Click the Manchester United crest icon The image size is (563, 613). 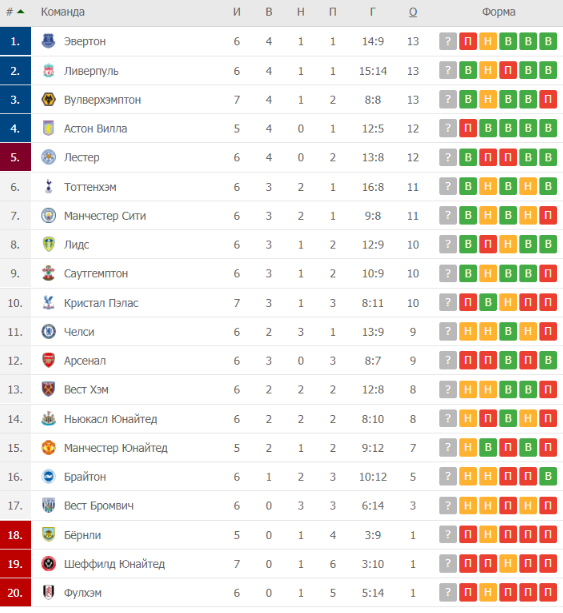click(48, 448)
